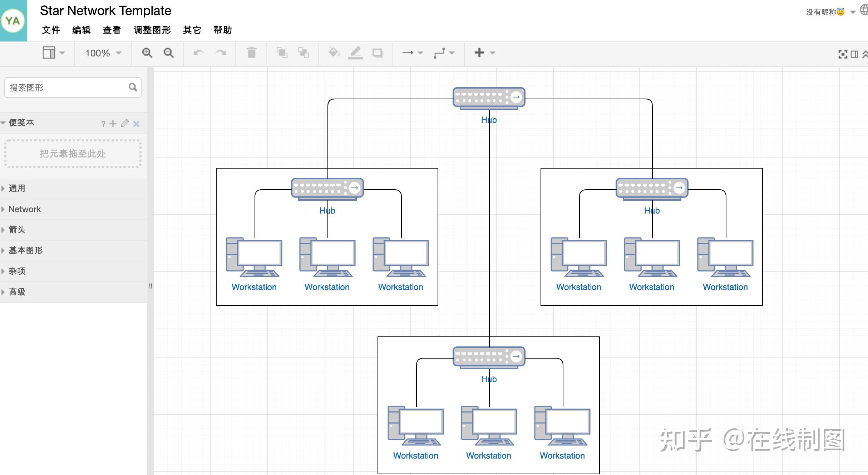Click the 搜索图形 search input field
Image resolution: width=868 pixels, height=475 pixels.
pos(67,87)
